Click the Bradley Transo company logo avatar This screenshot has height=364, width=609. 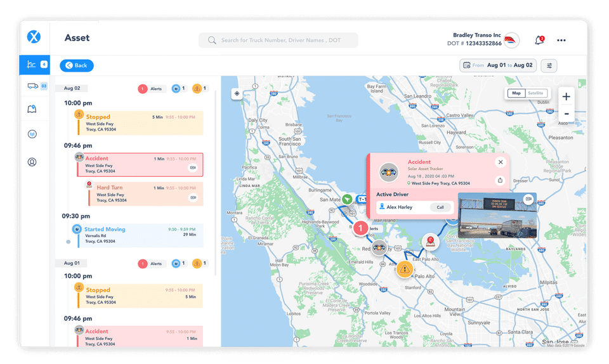click(511, 41)
